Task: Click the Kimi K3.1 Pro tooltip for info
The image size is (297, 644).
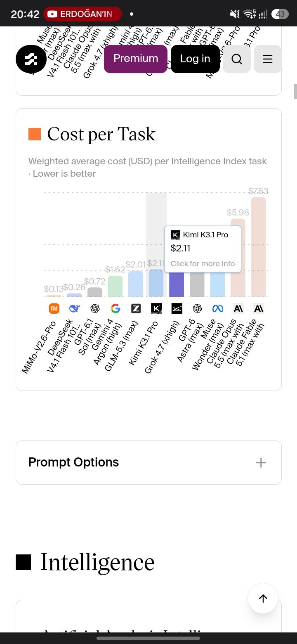Action: click(x=203, y=249)
